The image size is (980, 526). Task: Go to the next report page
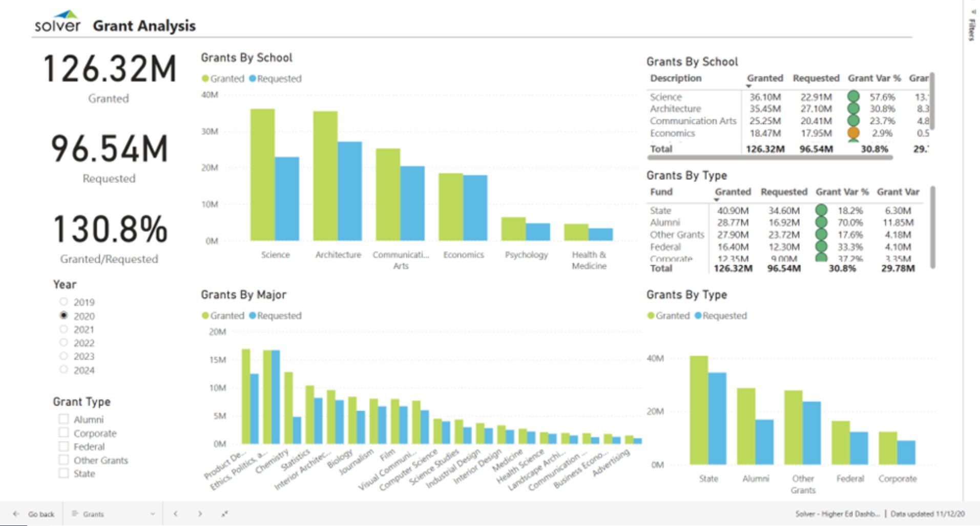(200, 514)
